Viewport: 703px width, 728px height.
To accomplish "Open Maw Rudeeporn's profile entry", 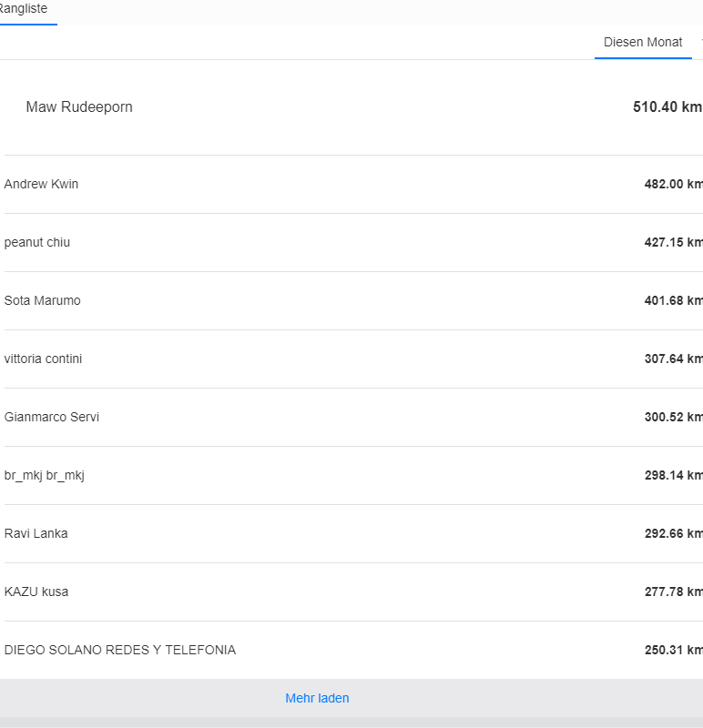I will [x=79, y=107].
